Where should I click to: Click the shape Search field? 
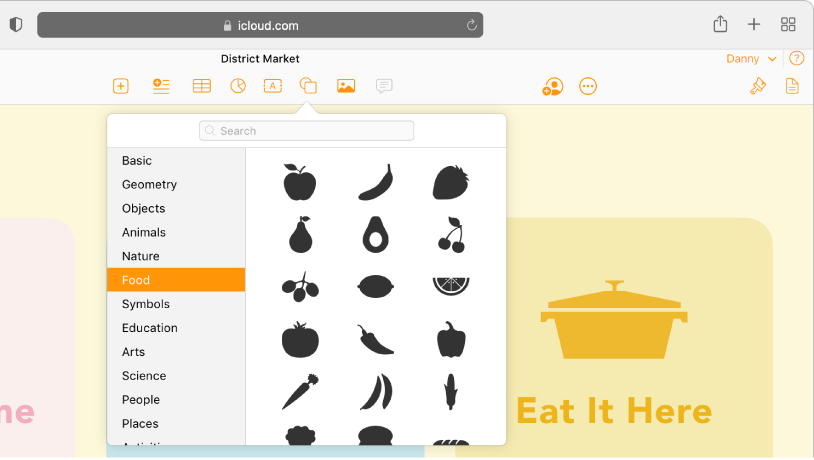[306, 131]
